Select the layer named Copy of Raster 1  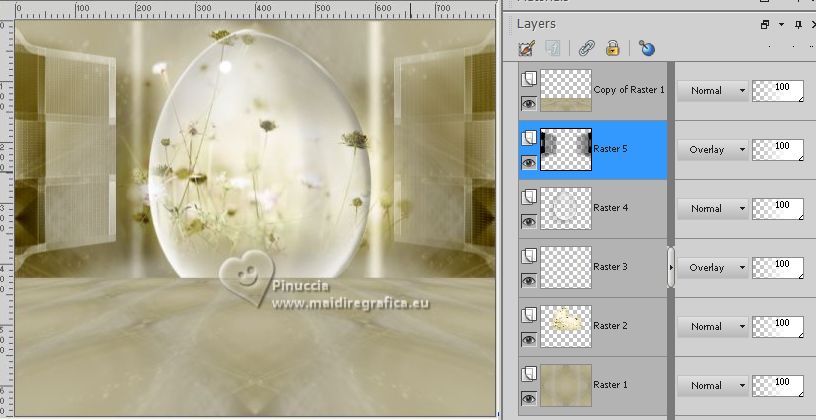pyautogui.click(x=629, y=90)
